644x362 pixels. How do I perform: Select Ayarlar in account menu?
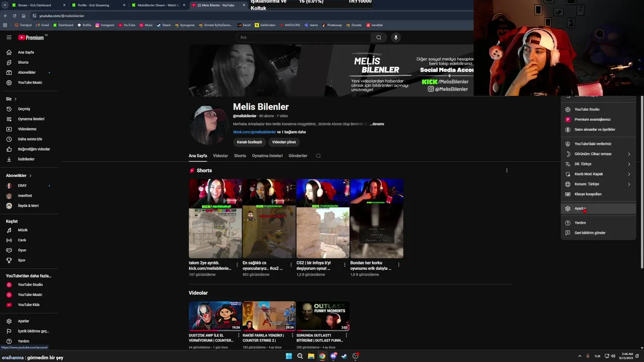tap(598, 208)
